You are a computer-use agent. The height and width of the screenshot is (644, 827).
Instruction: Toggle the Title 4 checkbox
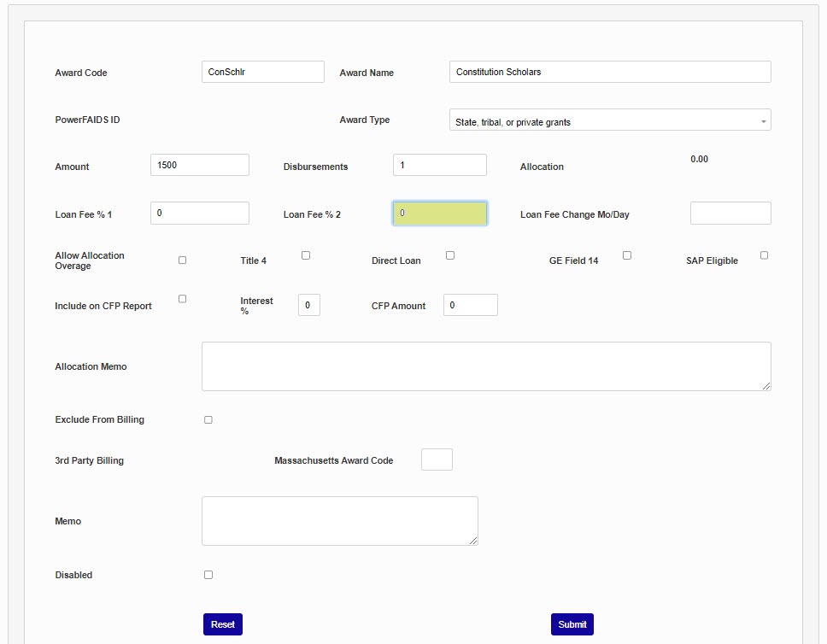pyautogui.click(x=306, y=255)
